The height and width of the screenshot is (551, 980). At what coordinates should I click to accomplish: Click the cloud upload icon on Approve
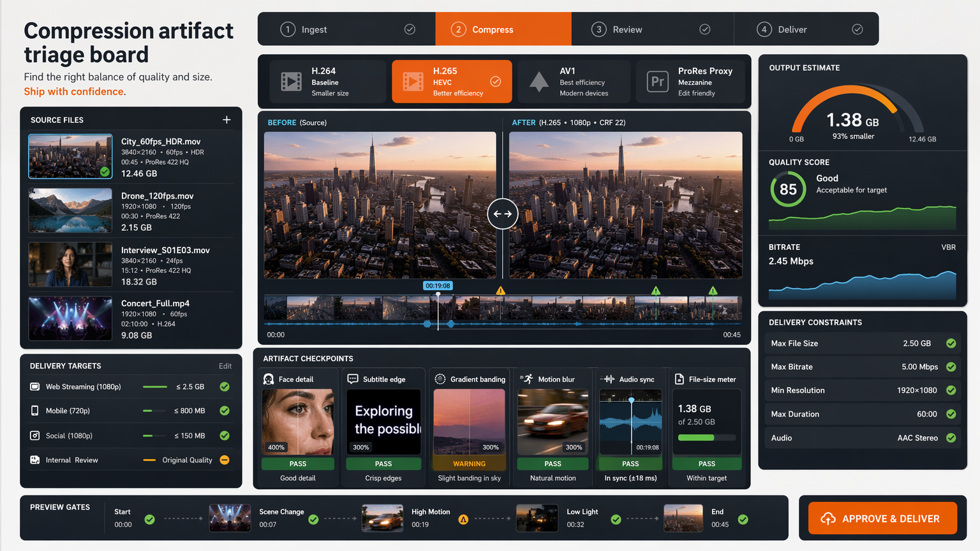828,518
